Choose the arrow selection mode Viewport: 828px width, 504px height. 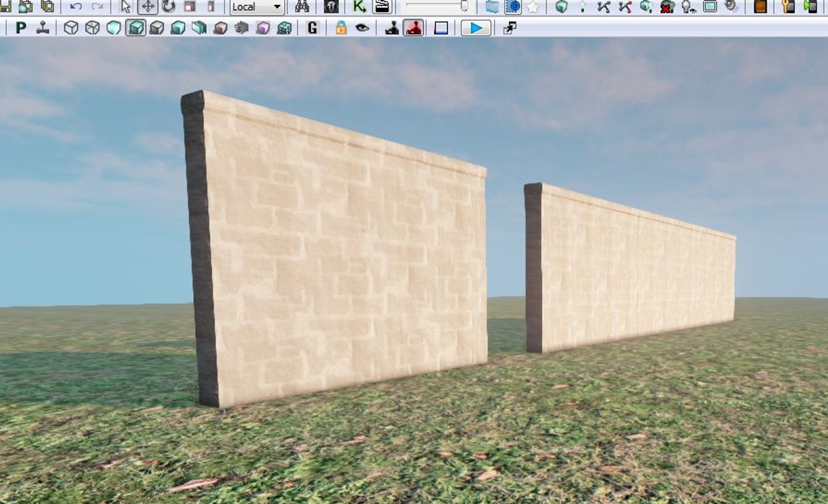pos(126,7)
